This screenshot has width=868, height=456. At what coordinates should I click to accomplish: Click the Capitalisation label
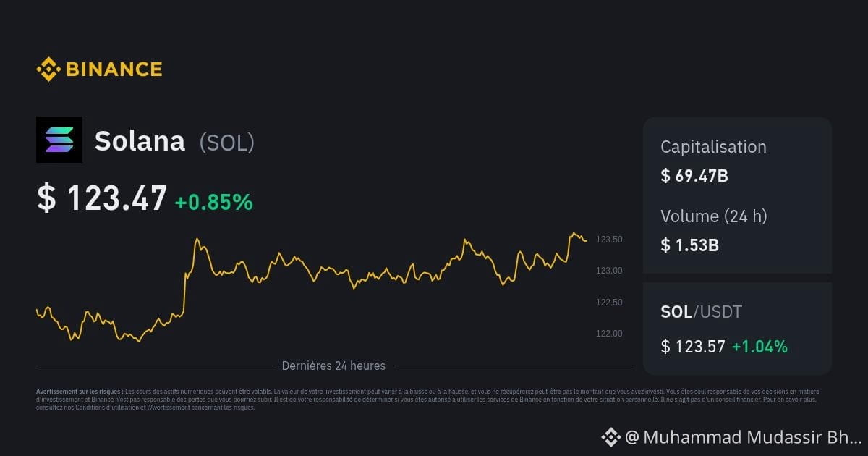(x=713, y=147)
